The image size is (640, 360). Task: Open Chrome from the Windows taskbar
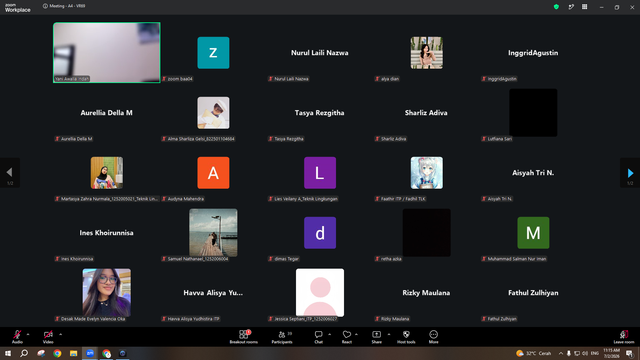pyautogui.click(x=57, y=353)
